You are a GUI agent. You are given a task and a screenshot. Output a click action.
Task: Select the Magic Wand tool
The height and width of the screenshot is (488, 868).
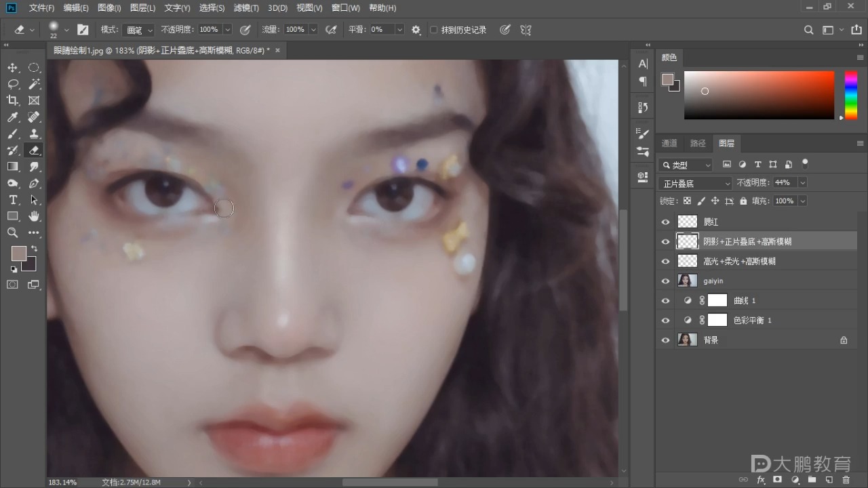coord(34,84)
